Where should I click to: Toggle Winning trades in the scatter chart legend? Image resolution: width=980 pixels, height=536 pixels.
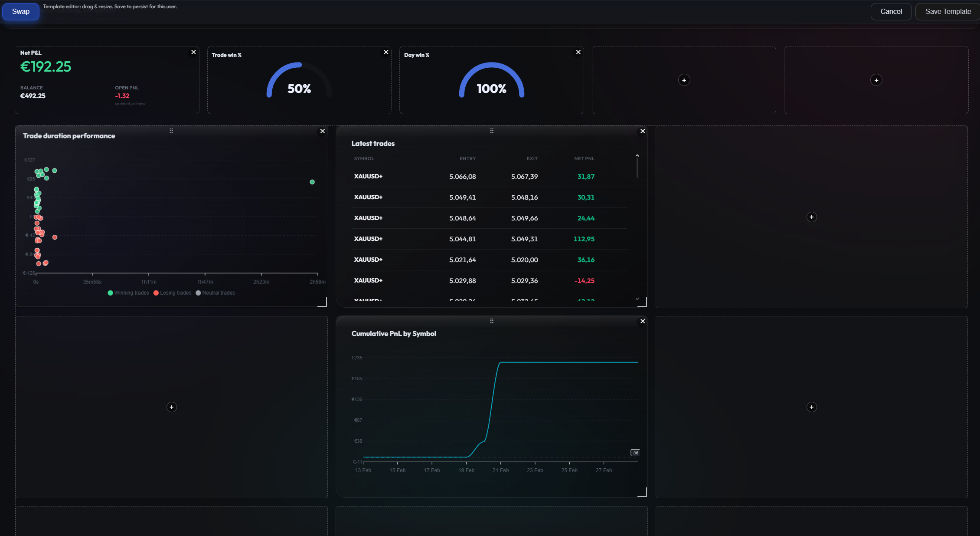click(x=128, y=293)
